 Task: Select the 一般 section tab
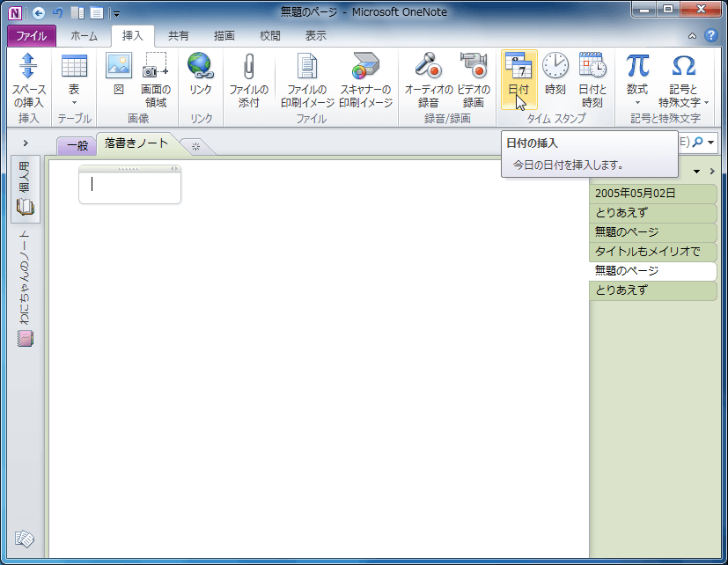(77, 146)
